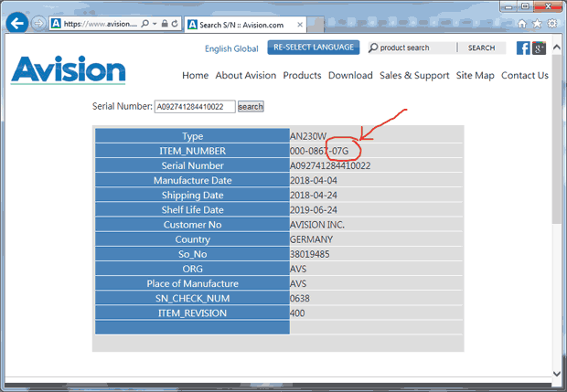Click the 'Place of Manufacture' header cell
Viewport: 567px width, 392px height.
pos(192,283)
